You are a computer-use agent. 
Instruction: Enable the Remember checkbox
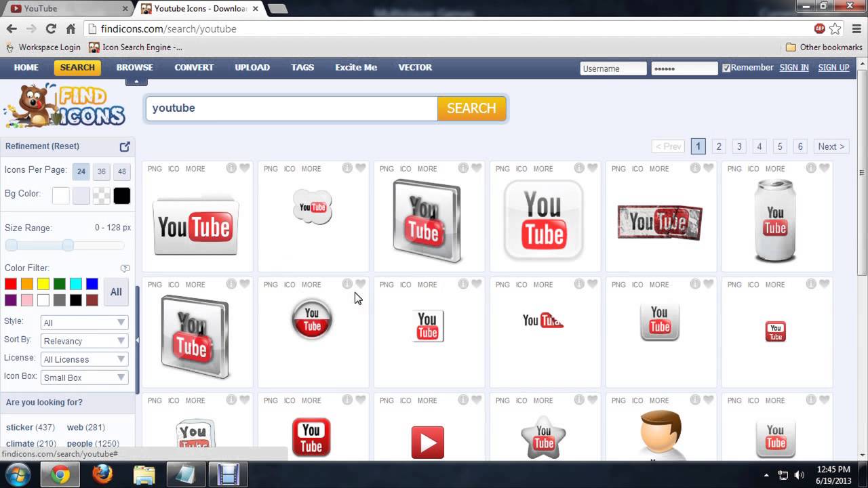(725, 68)
